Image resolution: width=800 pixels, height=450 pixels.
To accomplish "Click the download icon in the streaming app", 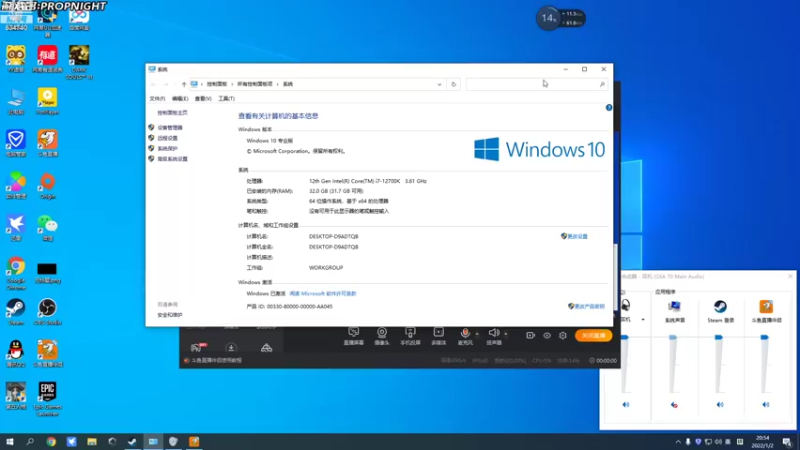I will [x=231, y=348].
